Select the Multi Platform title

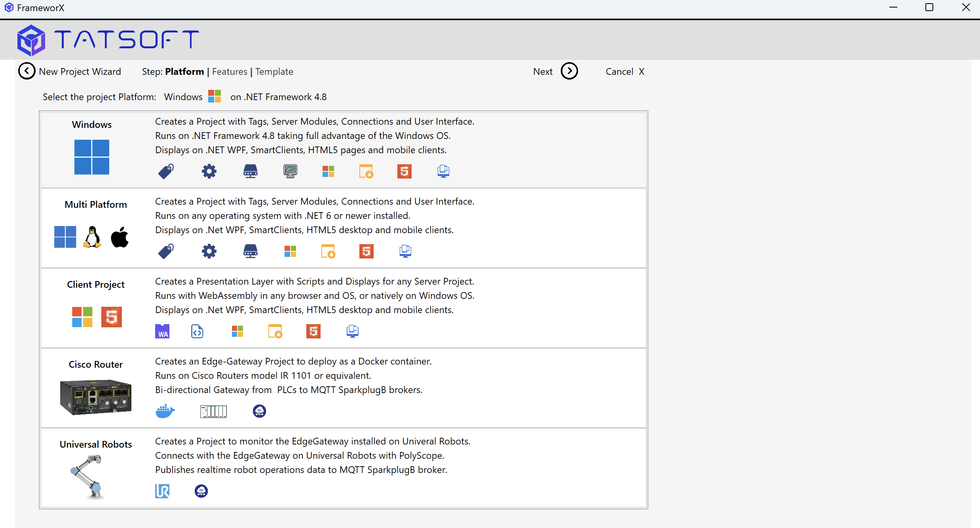click(96, 205)
